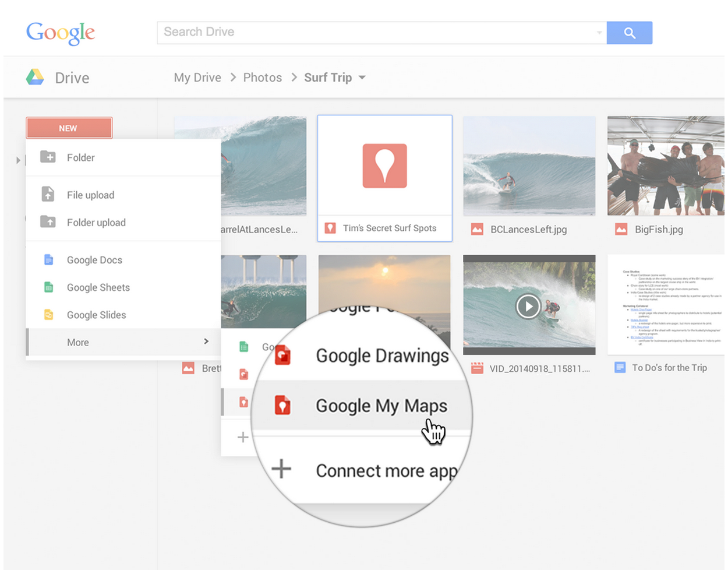Click the small map icon beside Tim's Secret Surf Spots
Image resolution: width=728 pixels, height=570 pixels.
[x=330, y=228]
